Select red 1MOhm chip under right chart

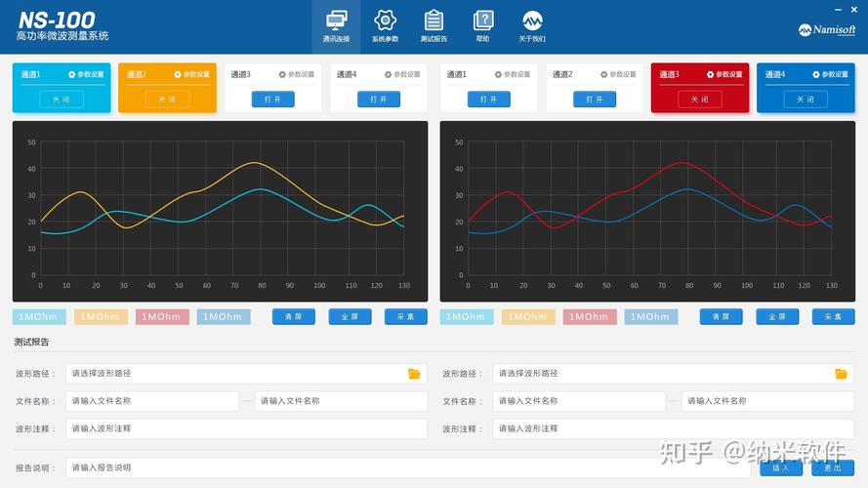point(590,317)
